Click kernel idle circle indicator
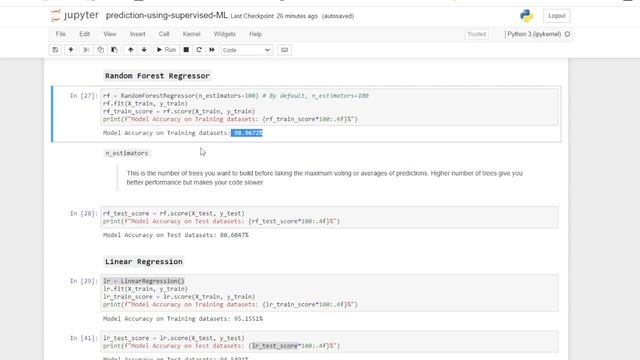The width and height of the screenshot is (640, 360). tap(567, 34)
